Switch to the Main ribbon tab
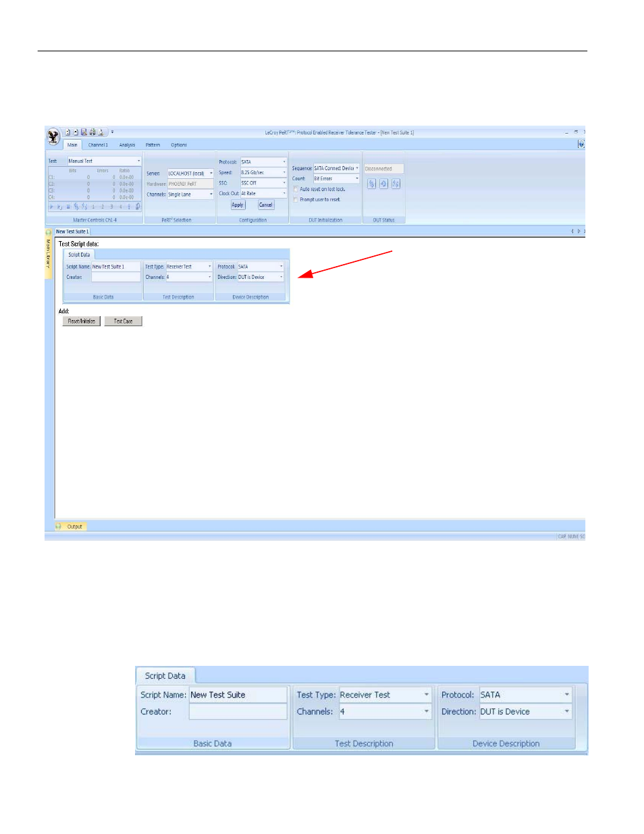 [x=72, y=145]
